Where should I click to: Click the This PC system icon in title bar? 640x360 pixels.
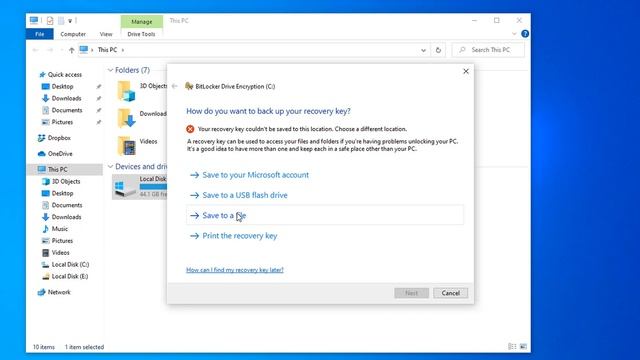tap(34, 20)
